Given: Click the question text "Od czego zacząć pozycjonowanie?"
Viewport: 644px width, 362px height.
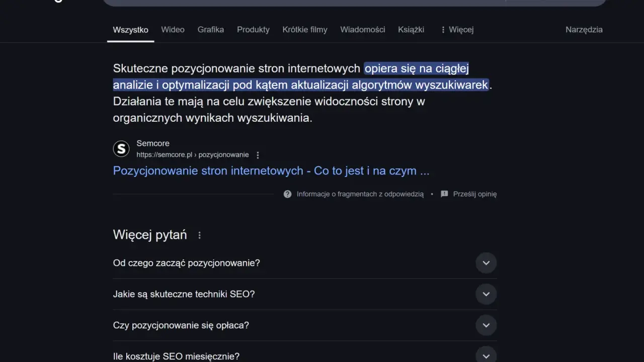Looking at the screenshot, I should point(187,263).
